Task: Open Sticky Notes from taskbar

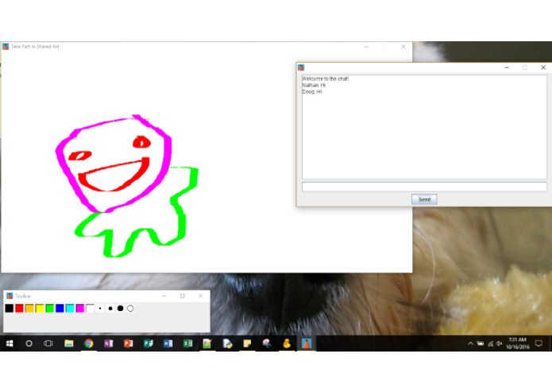Action: (247, 344)
